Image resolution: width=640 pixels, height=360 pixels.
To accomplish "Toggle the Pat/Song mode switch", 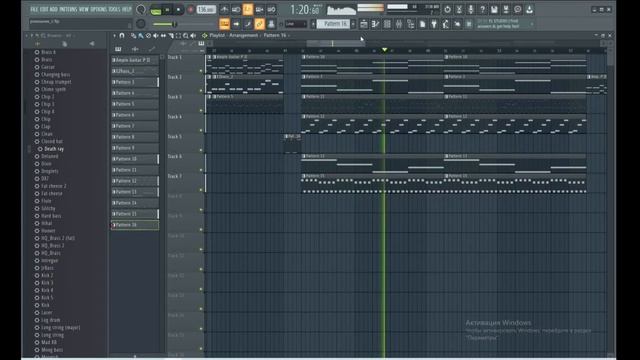I will (156, 10).
